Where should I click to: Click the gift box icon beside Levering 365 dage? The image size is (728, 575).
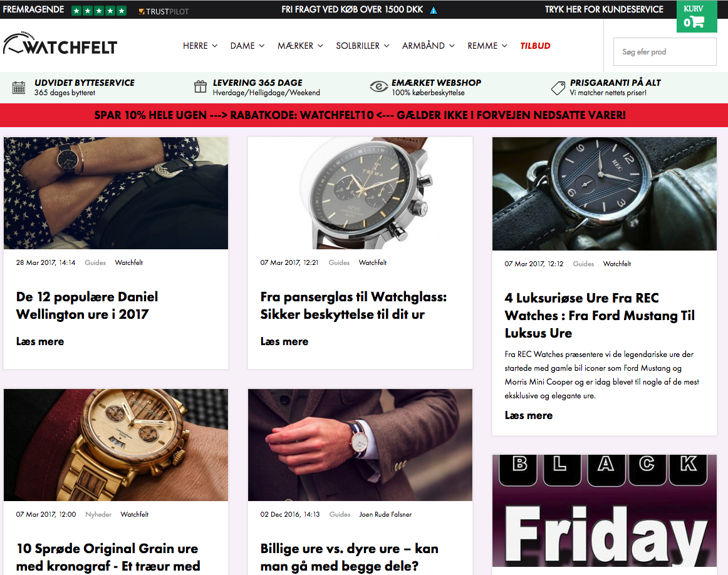coord(200,86)
